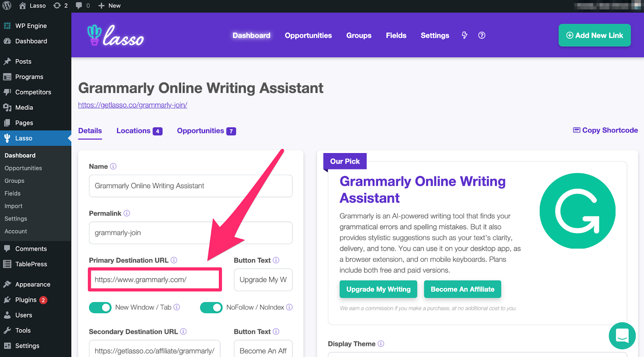This screenshot has width=644, height=357.
Task: Click the New plus item in admin bar
Action: pyautogui.click(x=109, y=6)
